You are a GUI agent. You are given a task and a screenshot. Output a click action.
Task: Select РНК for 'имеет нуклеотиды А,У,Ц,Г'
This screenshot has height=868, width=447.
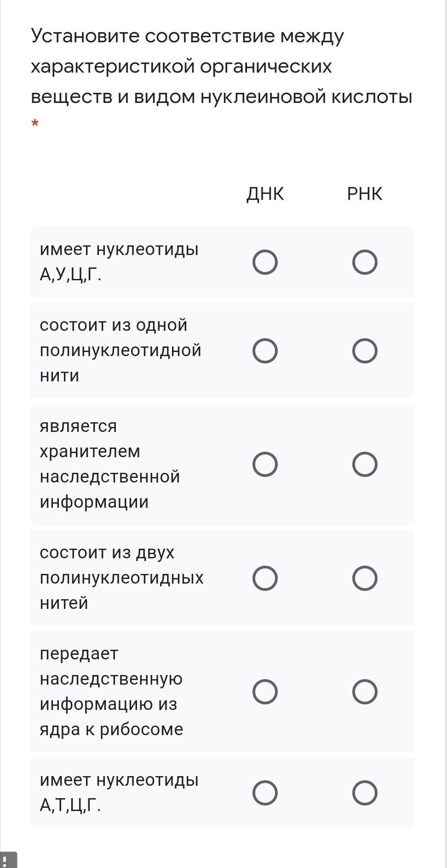[365, 262]
